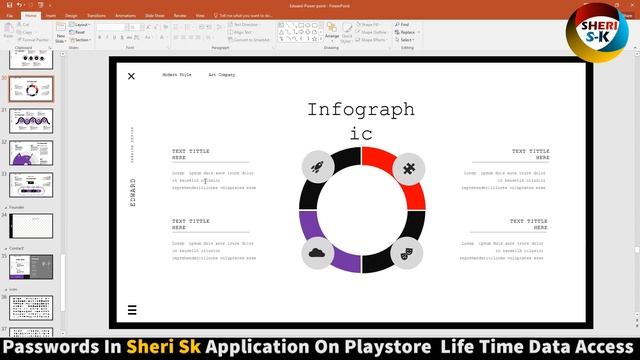Click Convert to SmartArt
The height and width of the screenshot is (360, 640).
coord(249,40)
